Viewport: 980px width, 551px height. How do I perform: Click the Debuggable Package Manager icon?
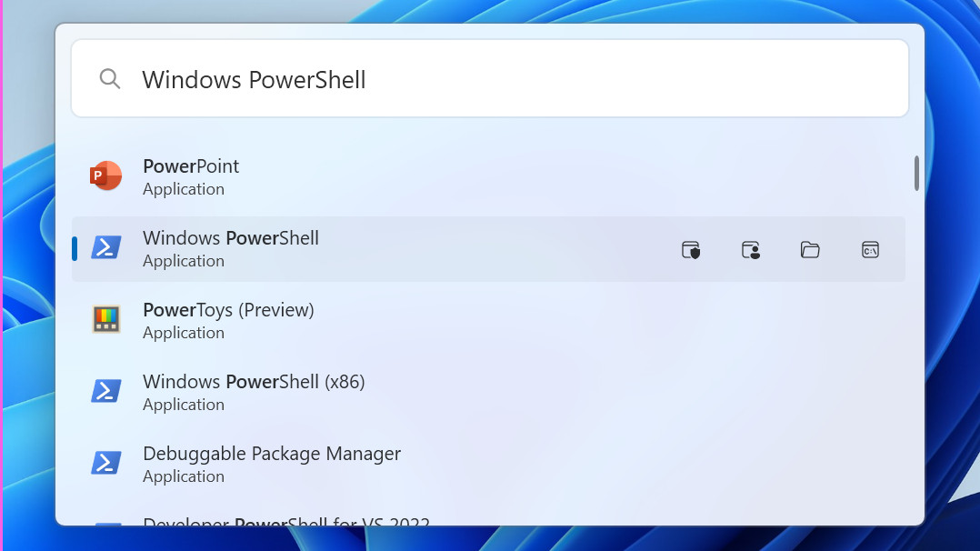106,463
